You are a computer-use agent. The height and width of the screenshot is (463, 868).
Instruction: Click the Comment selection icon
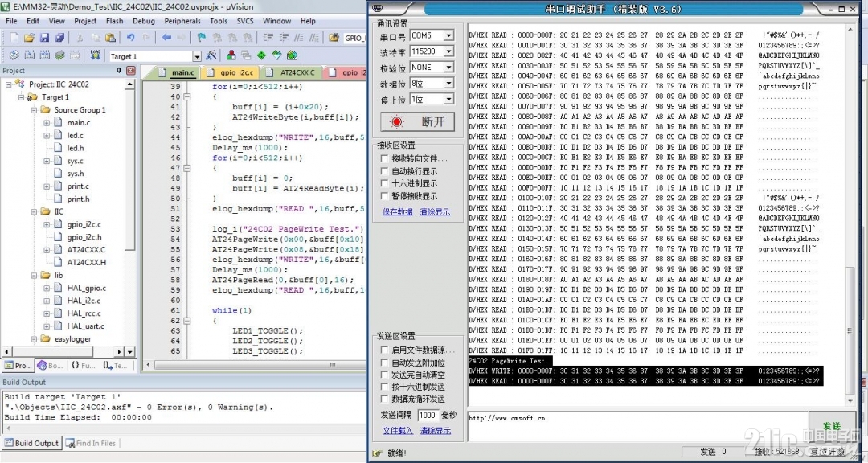(x=298, y=38)
